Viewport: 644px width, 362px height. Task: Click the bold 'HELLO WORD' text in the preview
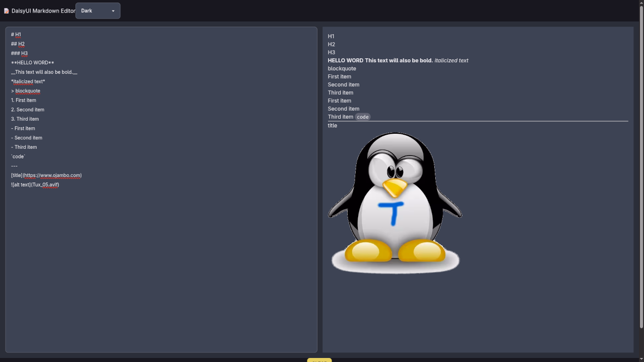click(345, 60)
